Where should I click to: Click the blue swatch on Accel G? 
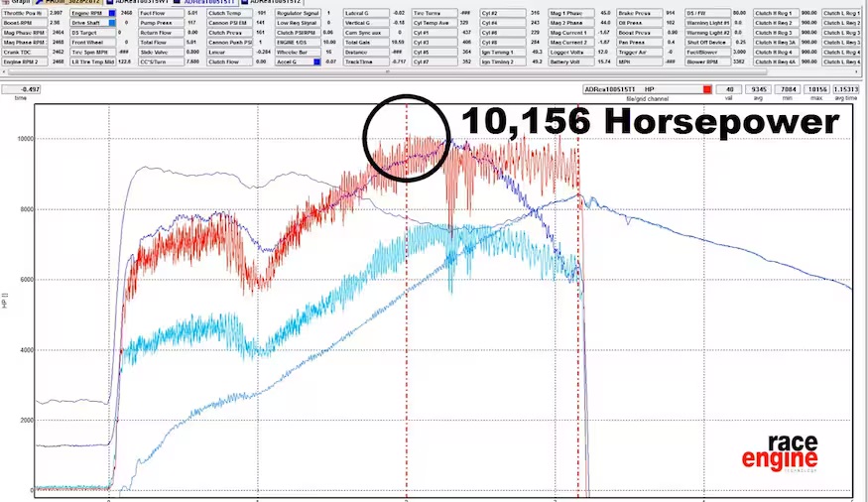[316, 62]
